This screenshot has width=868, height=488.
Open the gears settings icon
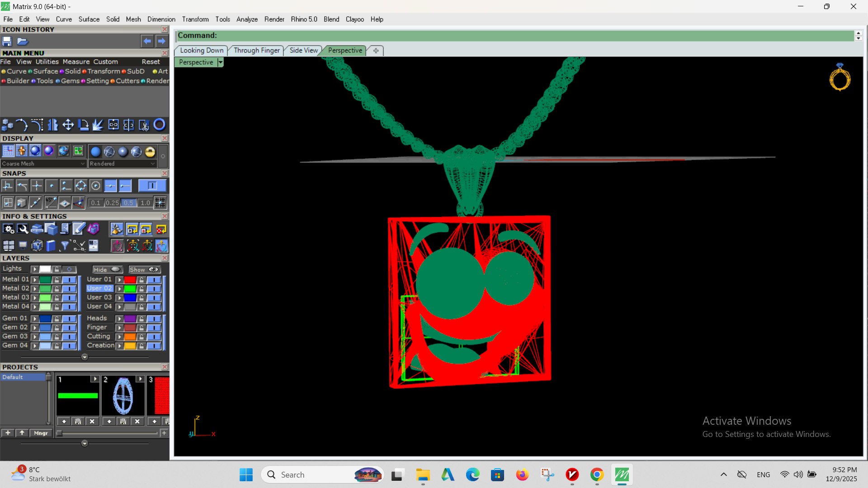click(9, 230)
